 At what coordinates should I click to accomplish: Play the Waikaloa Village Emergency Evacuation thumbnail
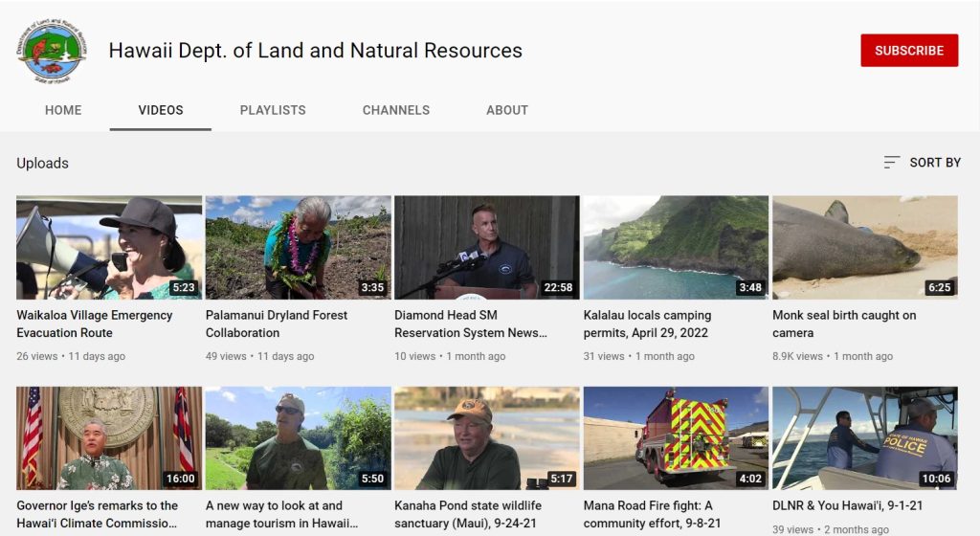[109, 248]
